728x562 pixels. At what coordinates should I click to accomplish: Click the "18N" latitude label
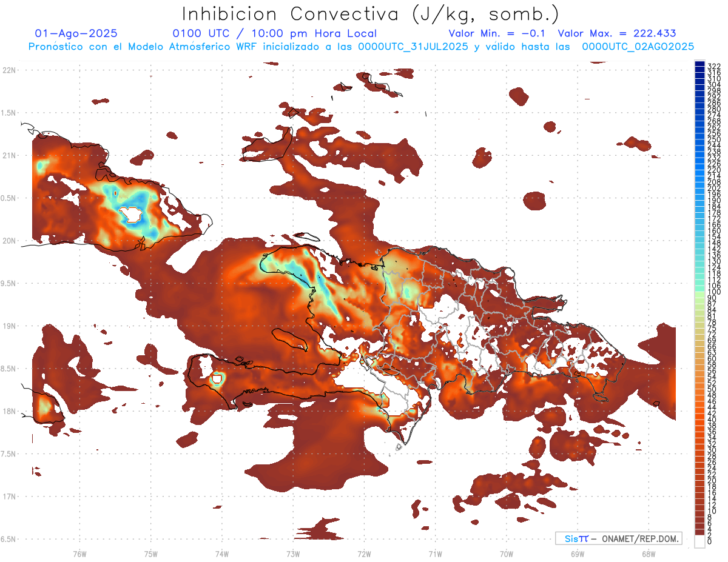click(9, 411)
